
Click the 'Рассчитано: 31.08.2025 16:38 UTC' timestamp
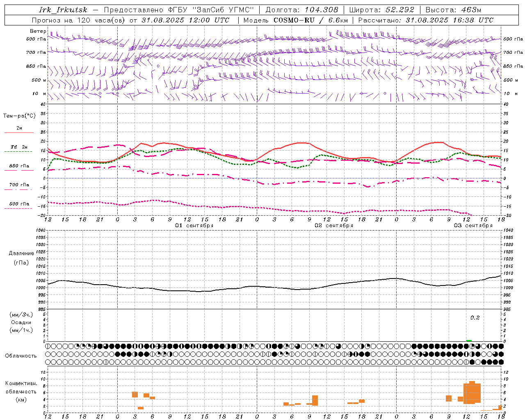point(426,20)
